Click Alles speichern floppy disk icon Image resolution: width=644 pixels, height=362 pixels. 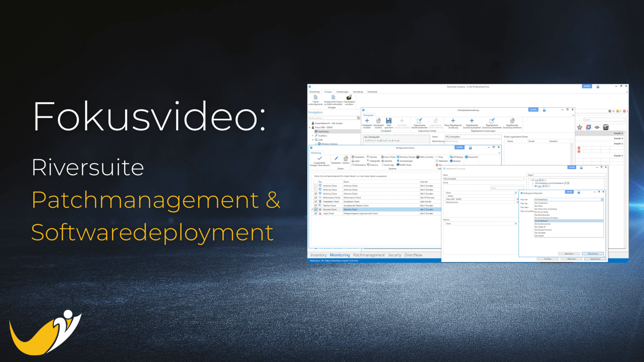[x=389, y=121]
